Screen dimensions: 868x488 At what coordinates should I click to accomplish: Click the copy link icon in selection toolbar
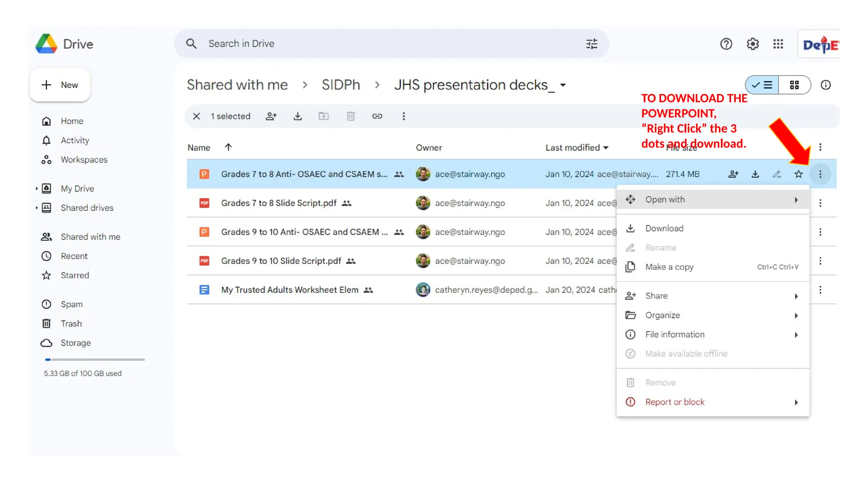pyautogui.click(x=377, y=116)
